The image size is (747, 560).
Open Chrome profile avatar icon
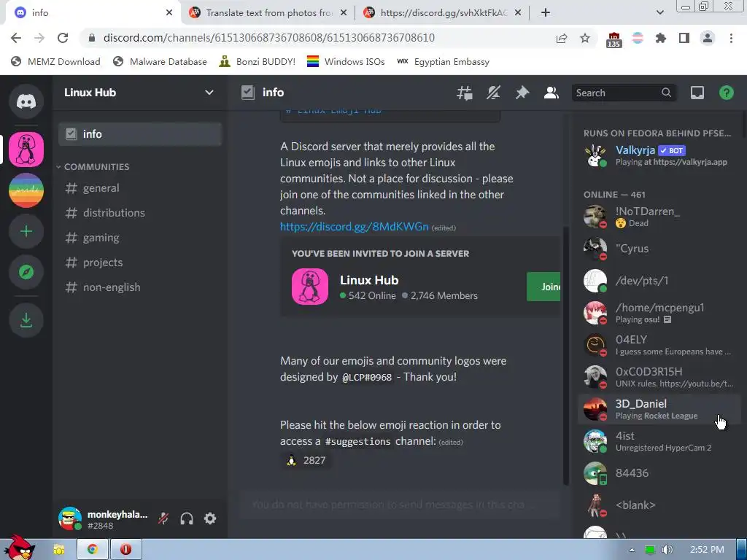[x=708, y=38]
